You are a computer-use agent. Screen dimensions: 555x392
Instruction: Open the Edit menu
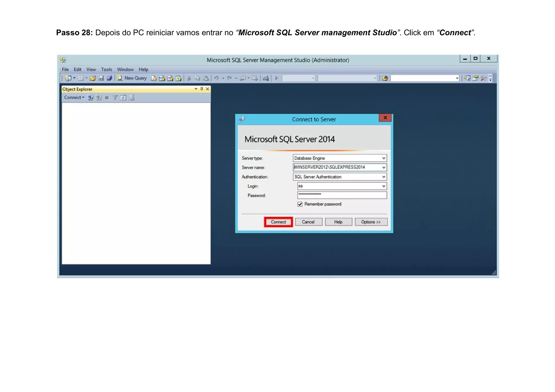click(78, 70)
